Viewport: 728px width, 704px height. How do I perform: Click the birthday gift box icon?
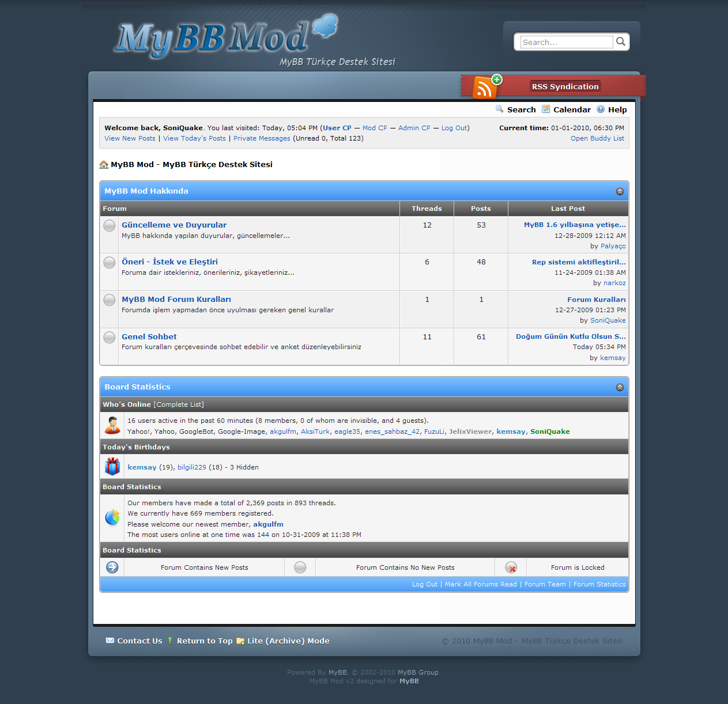[112, 467]
